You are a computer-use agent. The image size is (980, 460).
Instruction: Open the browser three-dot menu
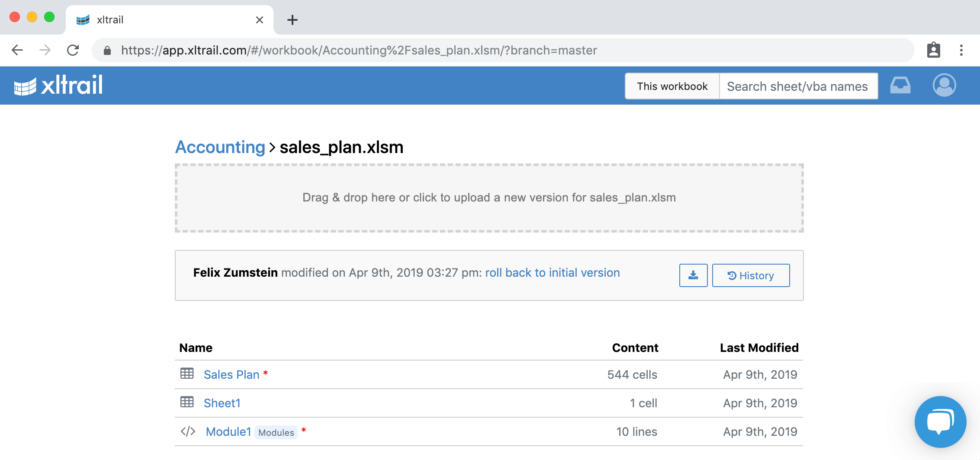(x=961, y=51)
